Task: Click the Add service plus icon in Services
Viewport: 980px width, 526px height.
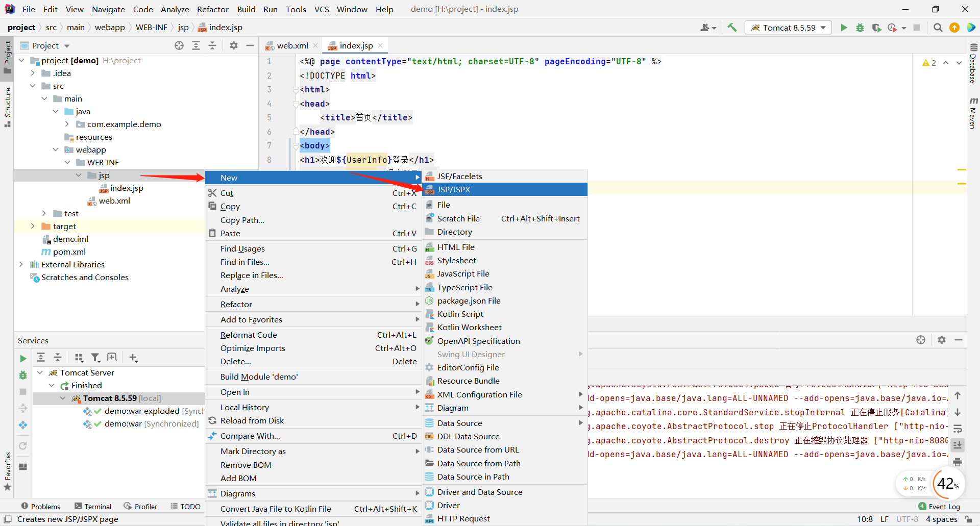Action: tap(133, 358)
